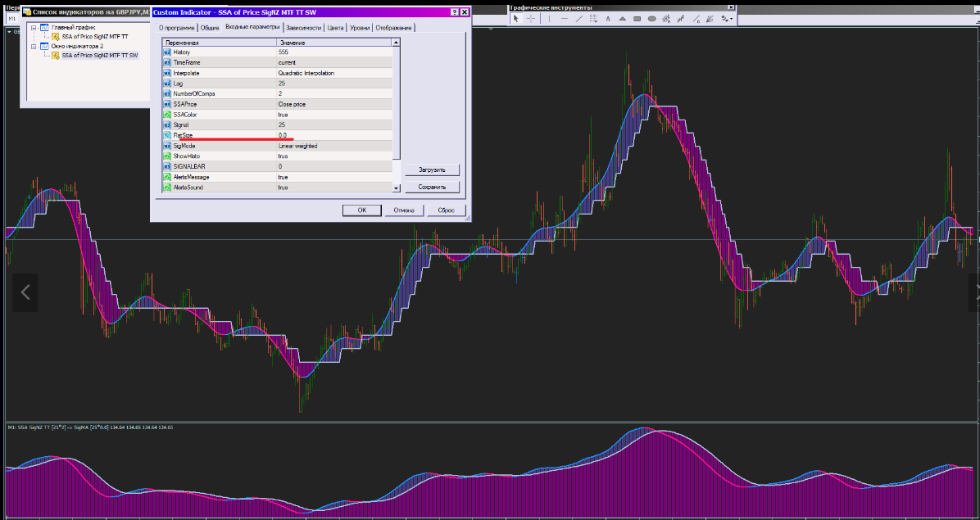Choose the horizontal line tool
The width and height of the screenshot is (980, 520).
565,18
